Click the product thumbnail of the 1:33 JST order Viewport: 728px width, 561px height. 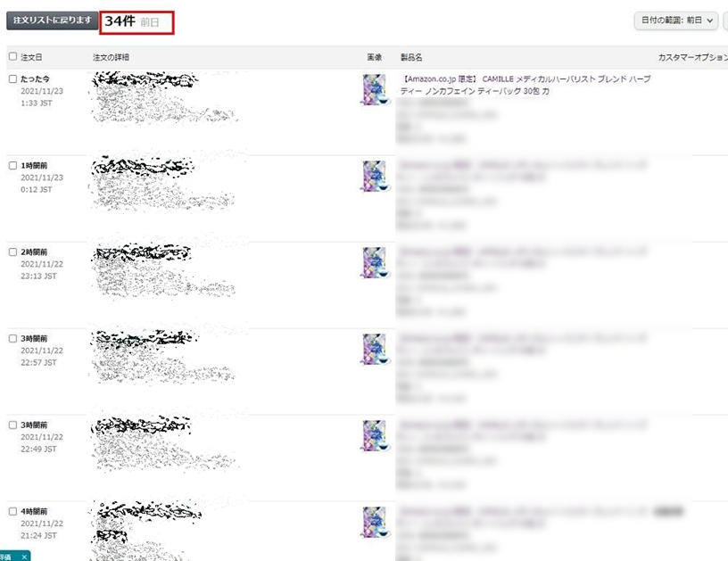coord(375,89)
